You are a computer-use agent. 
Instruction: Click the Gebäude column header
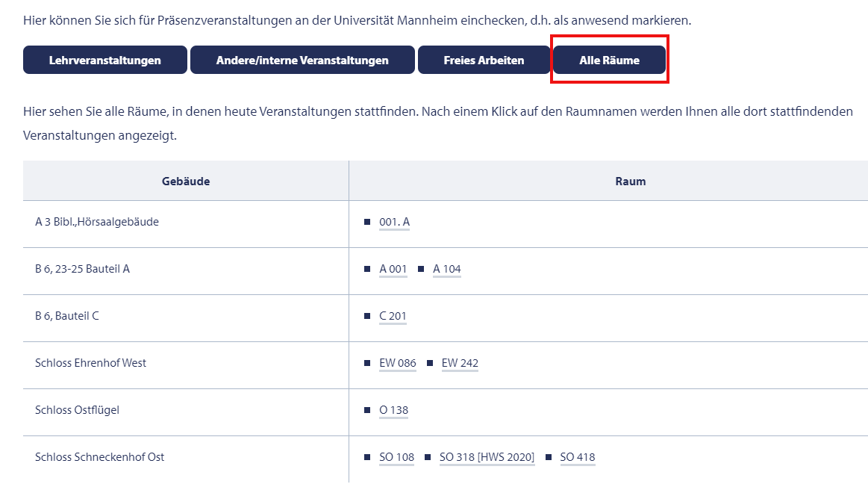tap(186, 182)
